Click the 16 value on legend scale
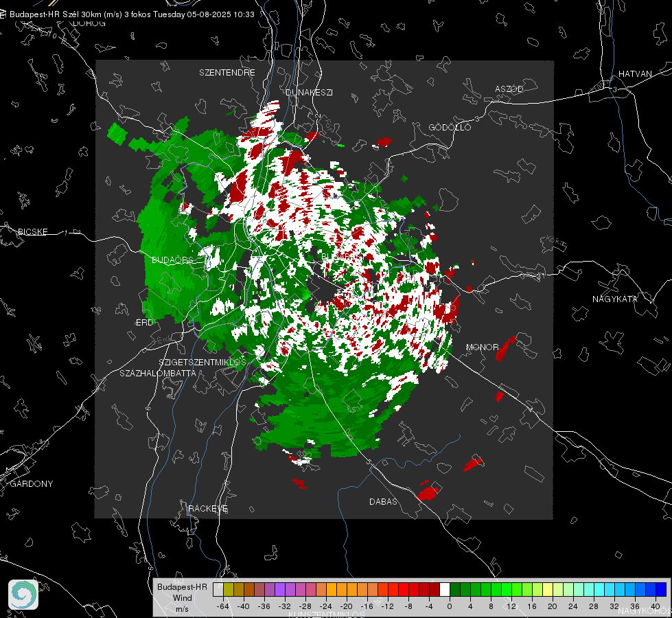This screenshot has width=672, height=618. tap(531, 606)
